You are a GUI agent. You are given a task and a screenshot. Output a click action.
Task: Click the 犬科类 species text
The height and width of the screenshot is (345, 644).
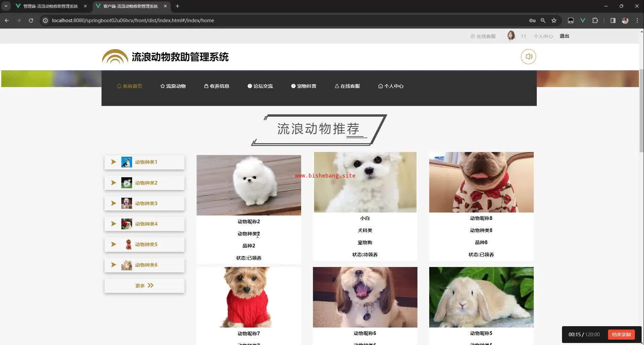click(x=365, y=230)
